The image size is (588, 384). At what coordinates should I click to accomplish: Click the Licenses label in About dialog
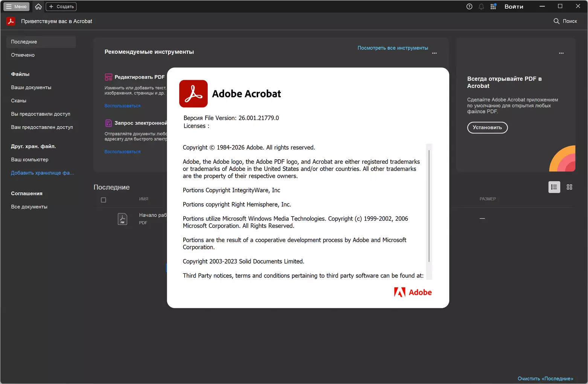coord(196,126)
